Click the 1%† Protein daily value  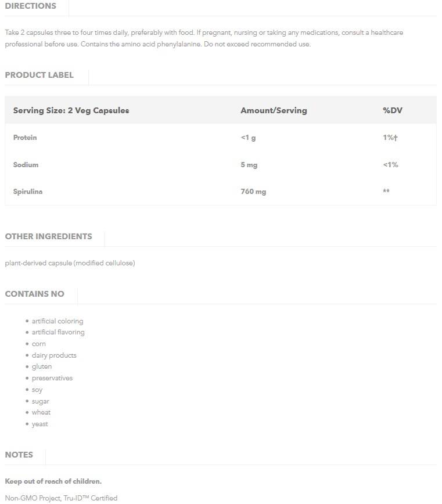tap(390, 138)
